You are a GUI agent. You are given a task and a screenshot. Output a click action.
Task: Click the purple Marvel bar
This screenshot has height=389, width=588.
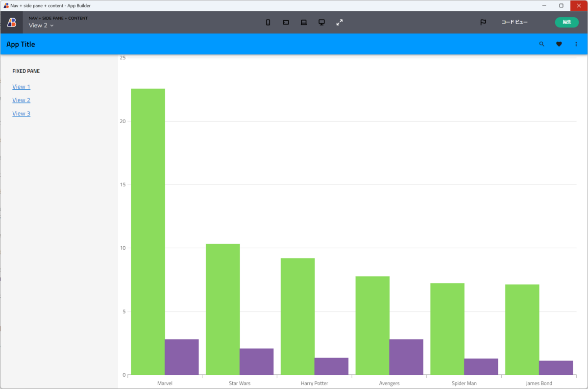pos(182,357)
